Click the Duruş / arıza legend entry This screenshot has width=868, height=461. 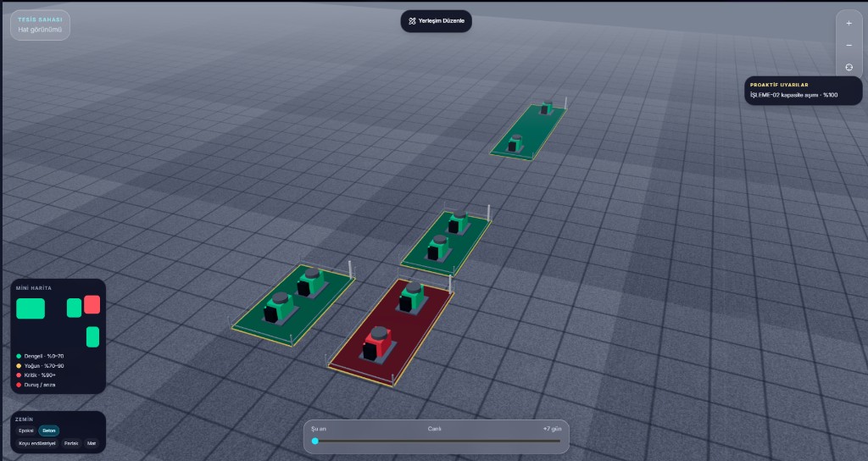click(x=36, y=385)
